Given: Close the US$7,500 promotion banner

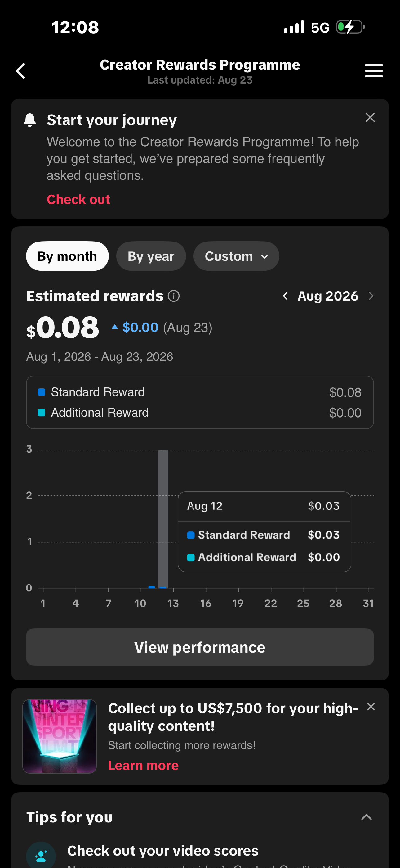Looking at the screenshot, I should [x=371, y=707].
